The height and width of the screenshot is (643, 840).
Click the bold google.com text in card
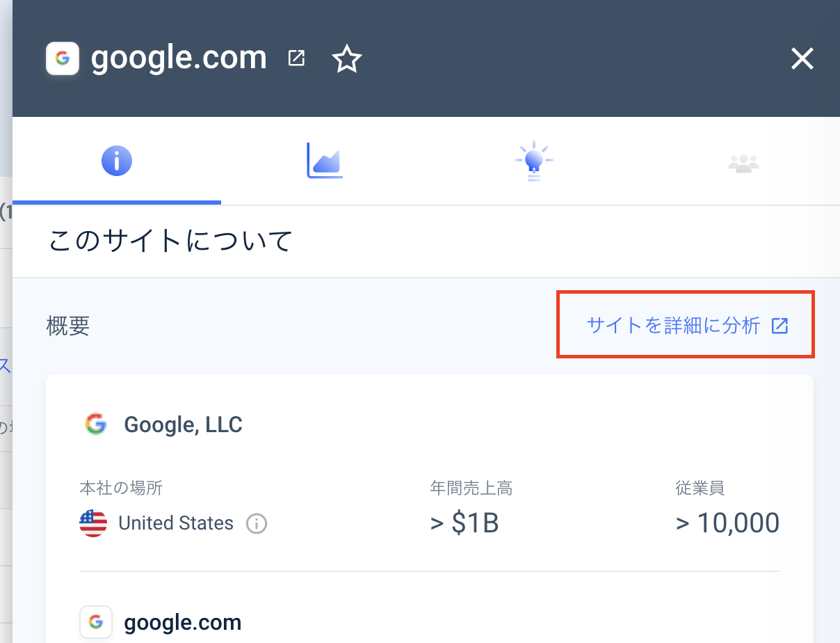183,623
